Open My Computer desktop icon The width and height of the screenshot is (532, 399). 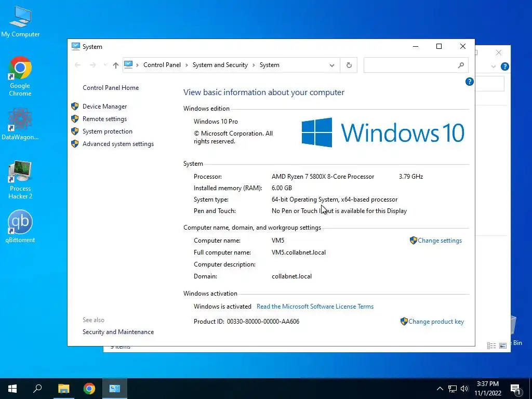pyautogui.click(x=20, y=21)
